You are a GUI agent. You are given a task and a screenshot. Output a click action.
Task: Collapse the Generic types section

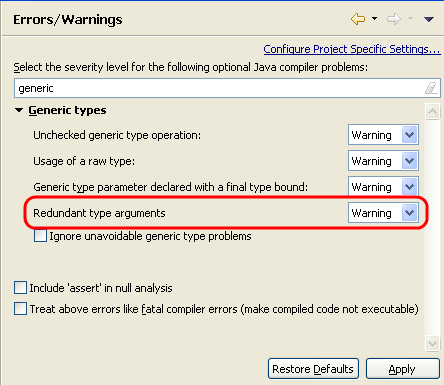pos(19,110)
